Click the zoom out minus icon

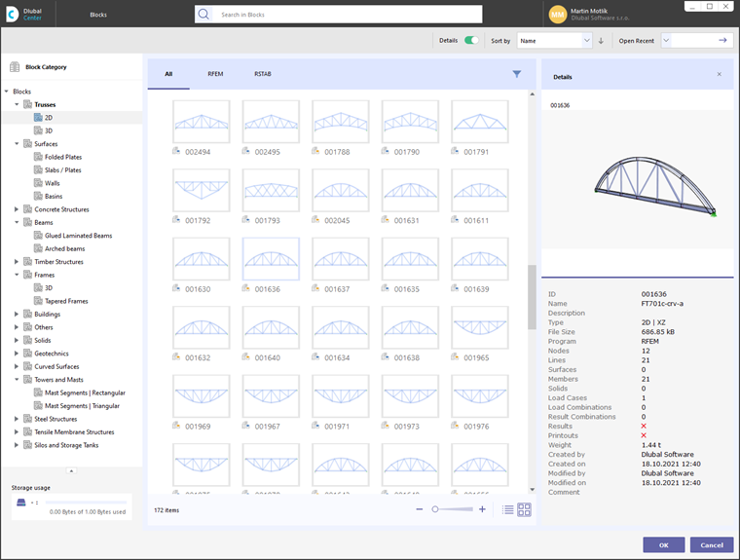[419, 509]
